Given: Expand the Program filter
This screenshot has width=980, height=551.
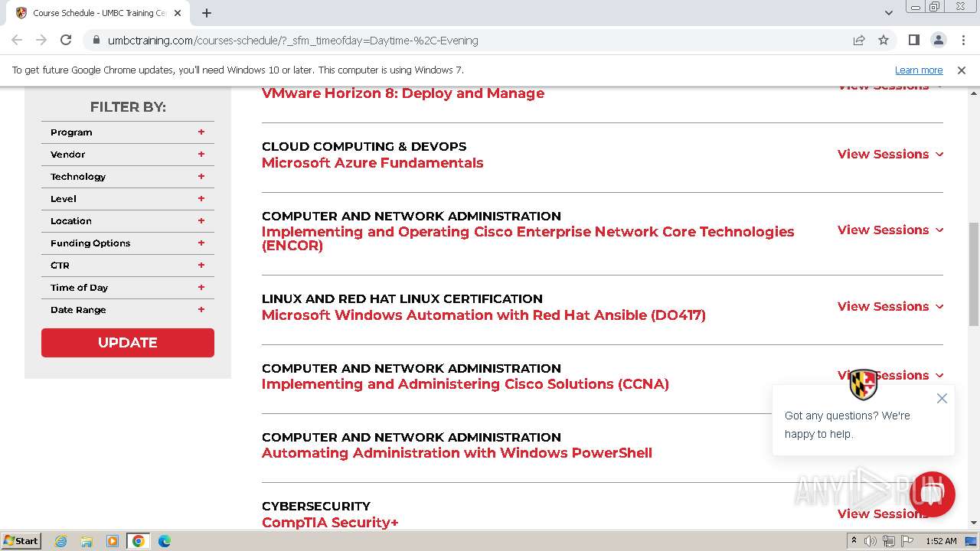Looking at the screenshot, I should [128, 132].
